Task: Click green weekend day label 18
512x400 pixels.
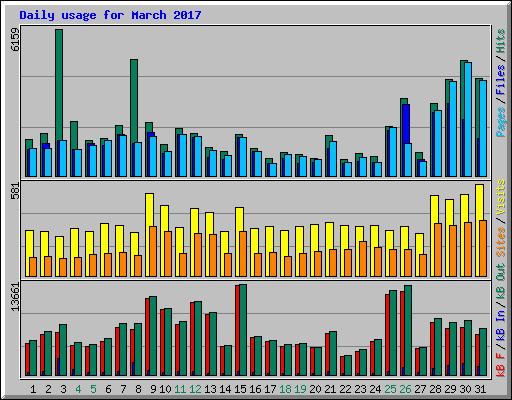Action: pyautogui.click(x=285, y=389)
